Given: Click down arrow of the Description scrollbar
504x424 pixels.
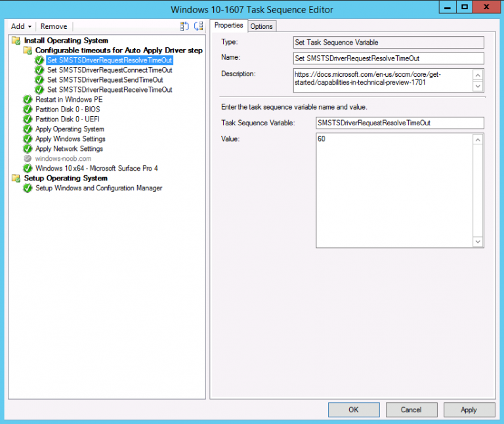Looking at the screenshot, I should tap(478, 87).
